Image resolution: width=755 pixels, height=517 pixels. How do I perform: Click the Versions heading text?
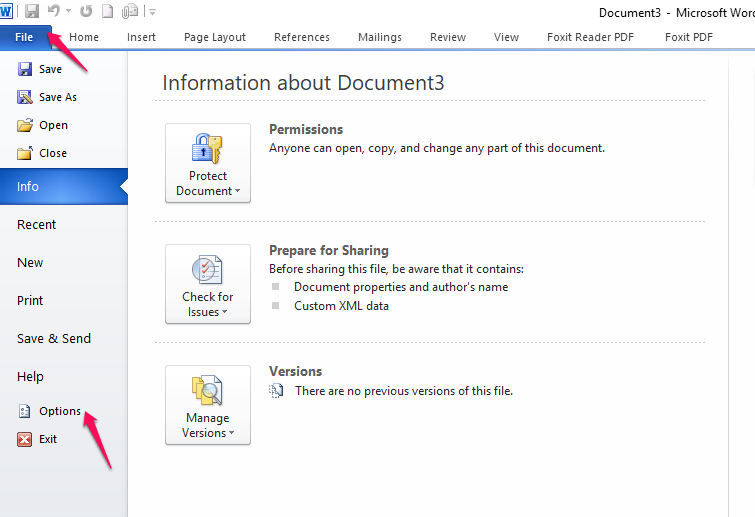click(x=295, y=372)
